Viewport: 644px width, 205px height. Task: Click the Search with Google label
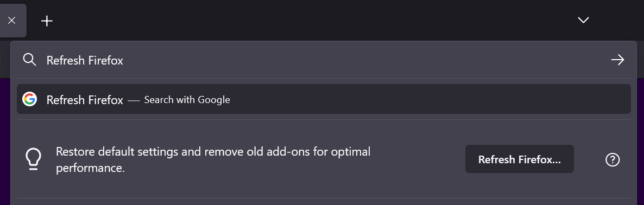click(187, 100)
